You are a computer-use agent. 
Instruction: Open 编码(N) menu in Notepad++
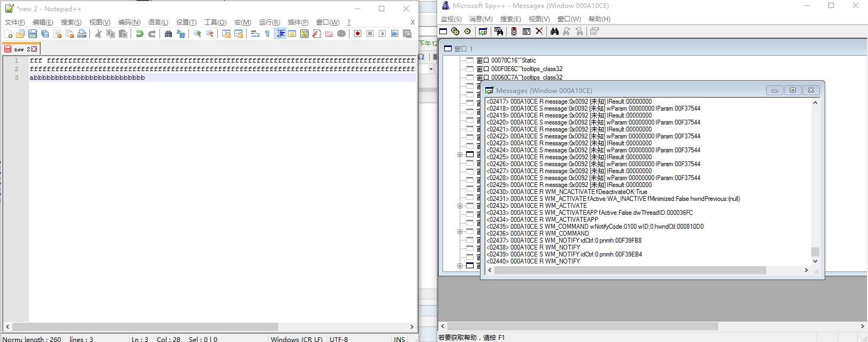pyautogui.click(x=130, y=22)
